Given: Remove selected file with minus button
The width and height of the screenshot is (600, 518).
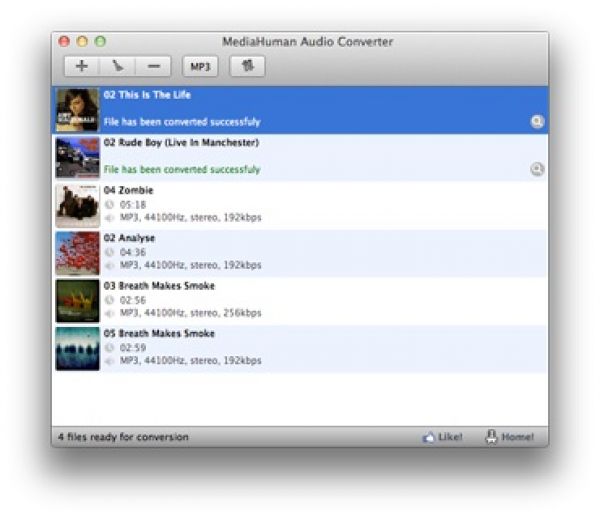Looking at the screenshot, I should 153,66.
